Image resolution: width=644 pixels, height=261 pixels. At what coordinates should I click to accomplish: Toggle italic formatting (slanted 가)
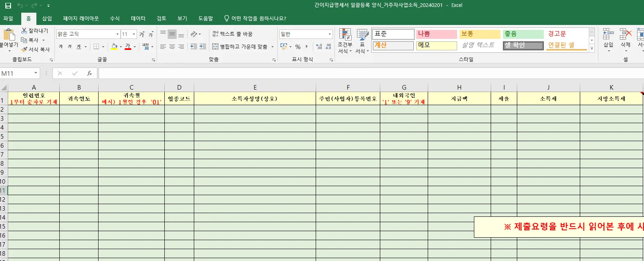[x=70, y=47]
